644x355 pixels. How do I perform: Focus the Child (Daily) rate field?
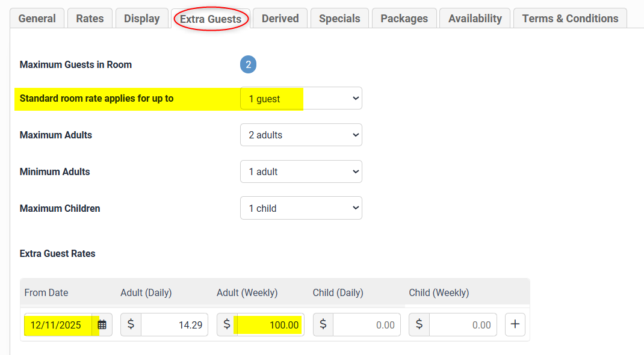click(x=366, y=325)
